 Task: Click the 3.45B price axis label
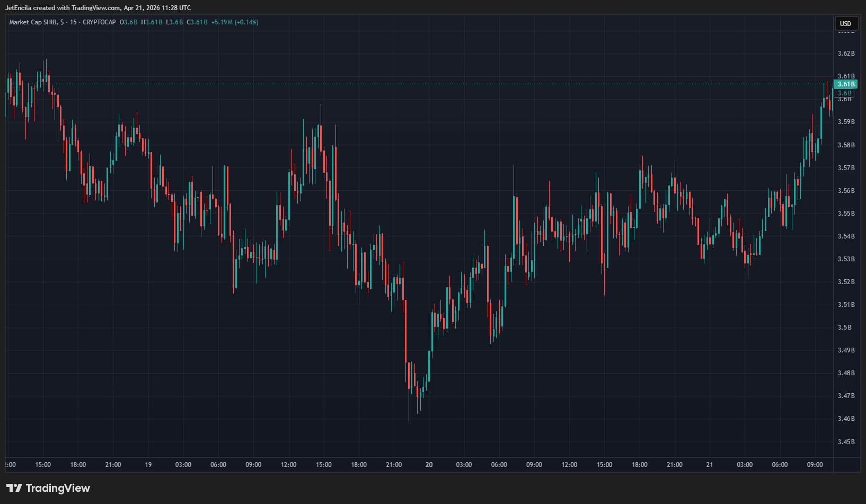point(846,442)
